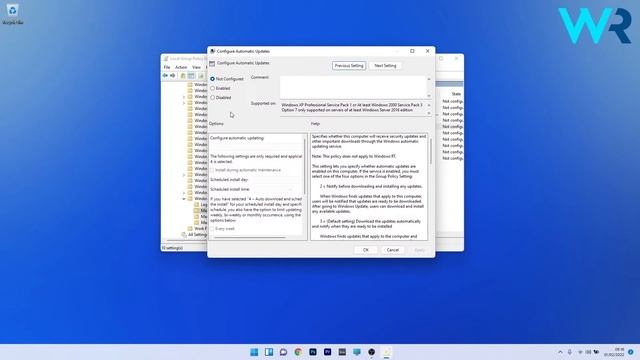This screenshot has height=360, width=640.
Task: Select the Work F... folder in tree
Action: tap(197, 229)
